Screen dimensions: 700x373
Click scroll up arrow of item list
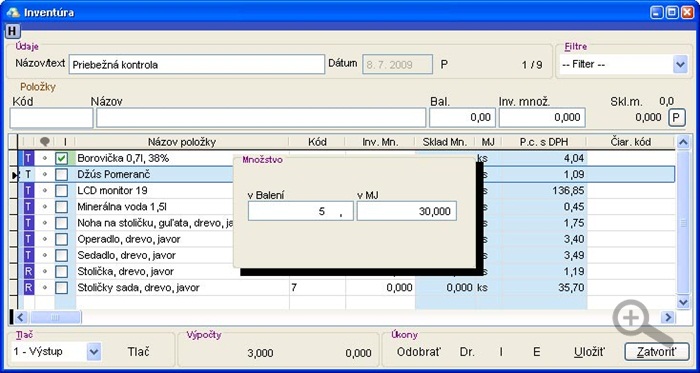[x=683, y=142]
